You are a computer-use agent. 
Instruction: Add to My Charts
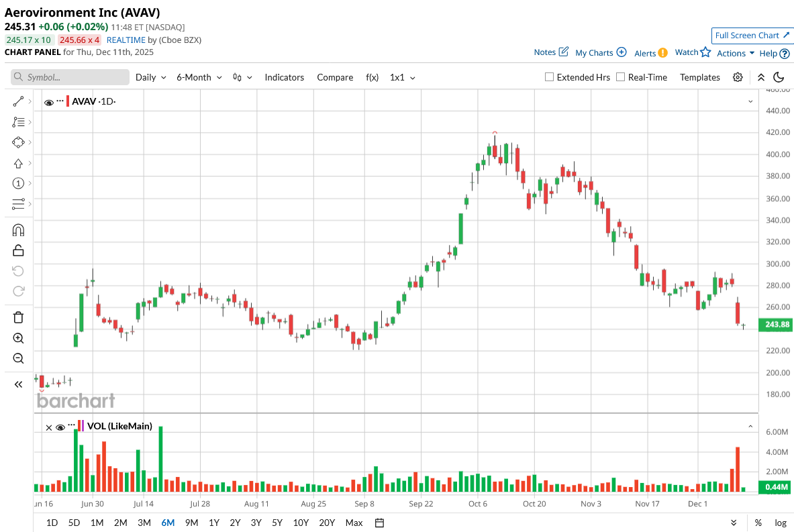pos(601,52)
